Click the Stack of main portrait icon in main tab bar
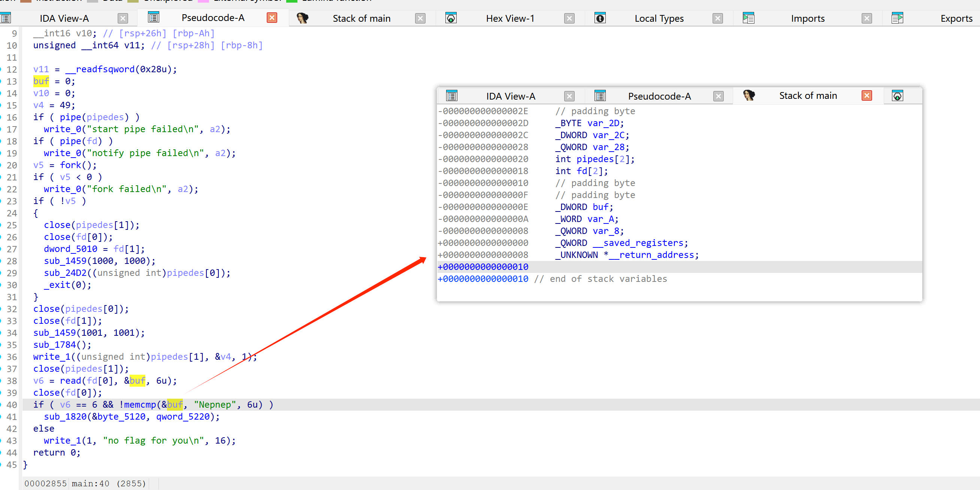This screenshot has height=490, width=980. tap(302, 18)
